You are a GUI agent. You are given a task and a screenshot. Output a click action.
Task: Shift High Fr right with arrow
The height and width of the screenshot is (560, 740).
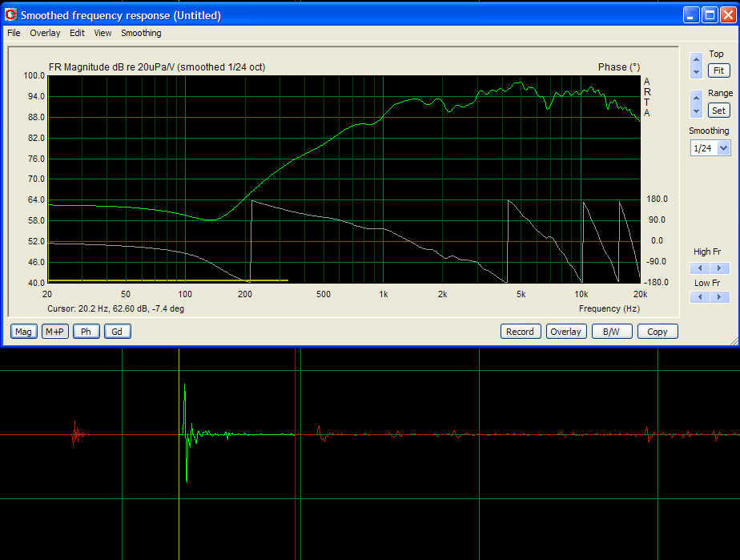click(x=719, y=268)
